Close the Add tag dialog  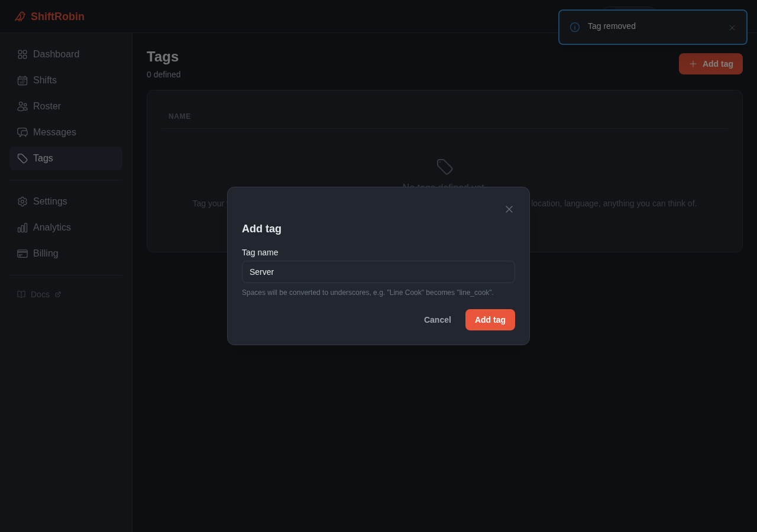[509, 209]
